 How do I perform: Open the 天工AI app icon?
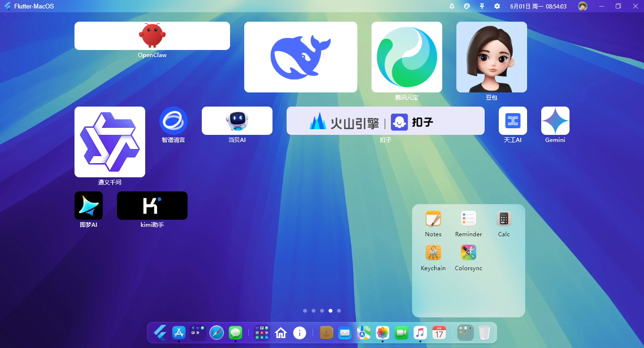513,121
